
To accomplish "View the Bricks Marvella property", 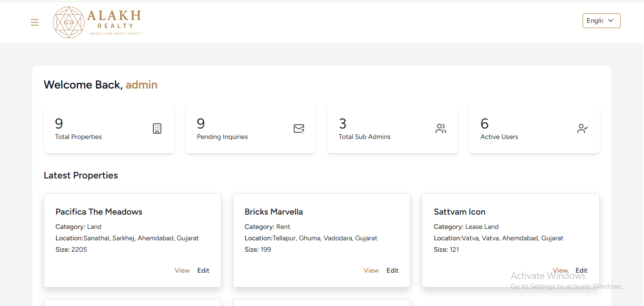I will (371, 270).
